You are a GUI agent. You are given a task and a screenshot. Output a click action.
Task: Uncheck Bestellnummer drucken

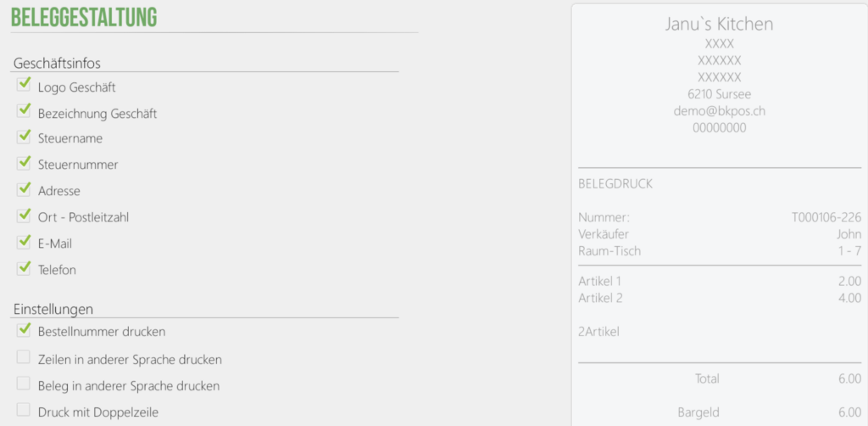tap(23, 330)
